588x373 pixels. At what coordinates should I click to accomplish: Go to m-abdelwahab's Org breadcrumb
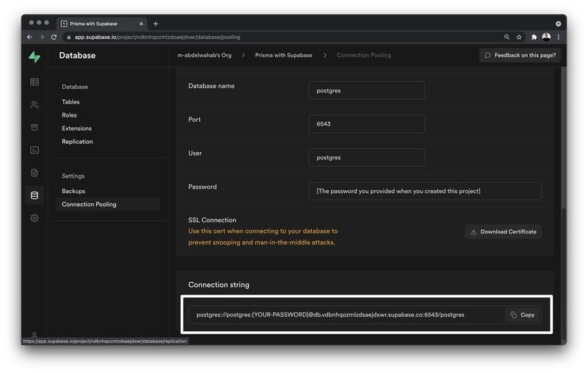[204, 55]
